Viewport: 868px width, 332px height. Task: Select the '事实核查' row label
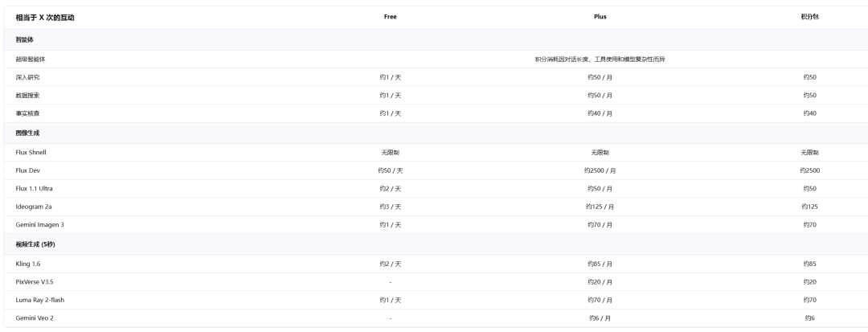coord(27,113)
